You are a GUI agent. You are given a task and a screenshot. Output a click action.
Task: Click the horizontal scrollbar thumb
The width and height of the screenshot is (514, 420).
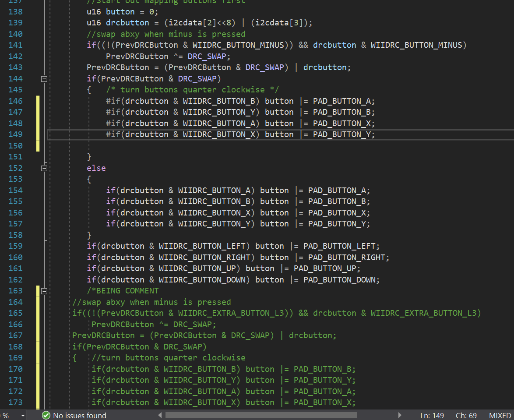click(261, 415)
